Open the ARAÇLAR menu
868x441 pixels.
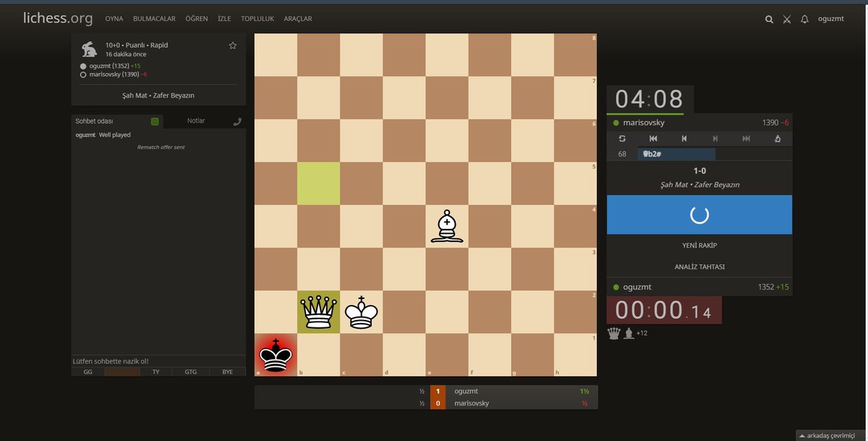click(x=298, y=19)
